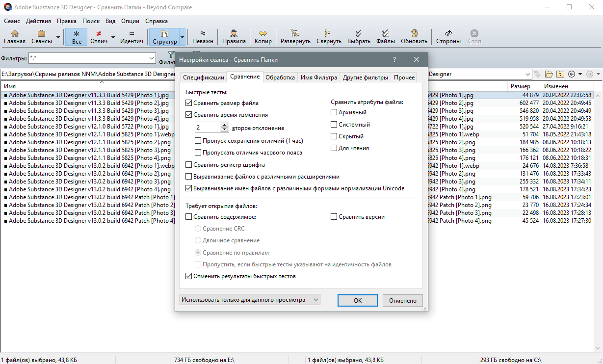Open the Правка menu

click(67, 21)
